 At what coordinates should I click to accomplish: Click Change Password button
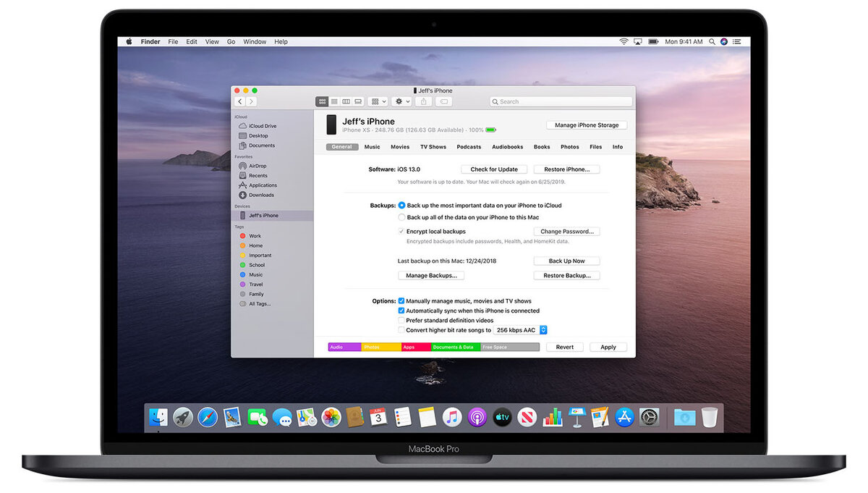click(x=566, y=232)
